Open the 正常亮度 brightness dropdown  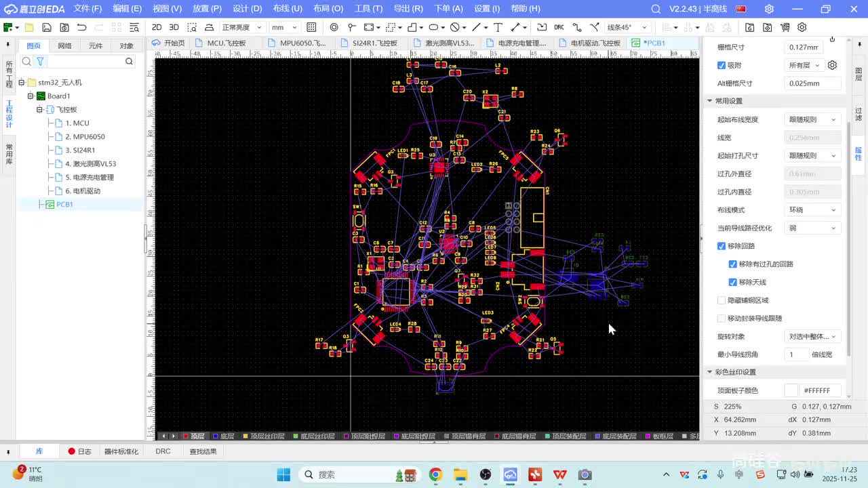243,27
